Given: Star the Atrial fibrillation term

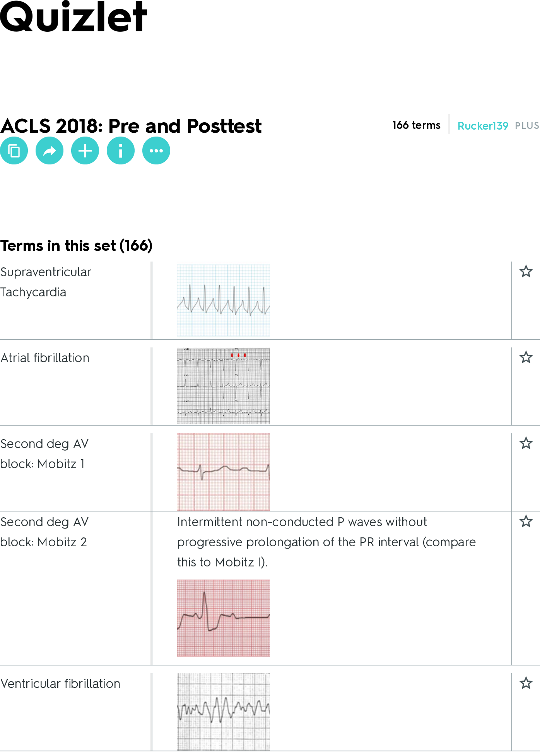Looking at the screenshot, I should (x=526, y=358).
